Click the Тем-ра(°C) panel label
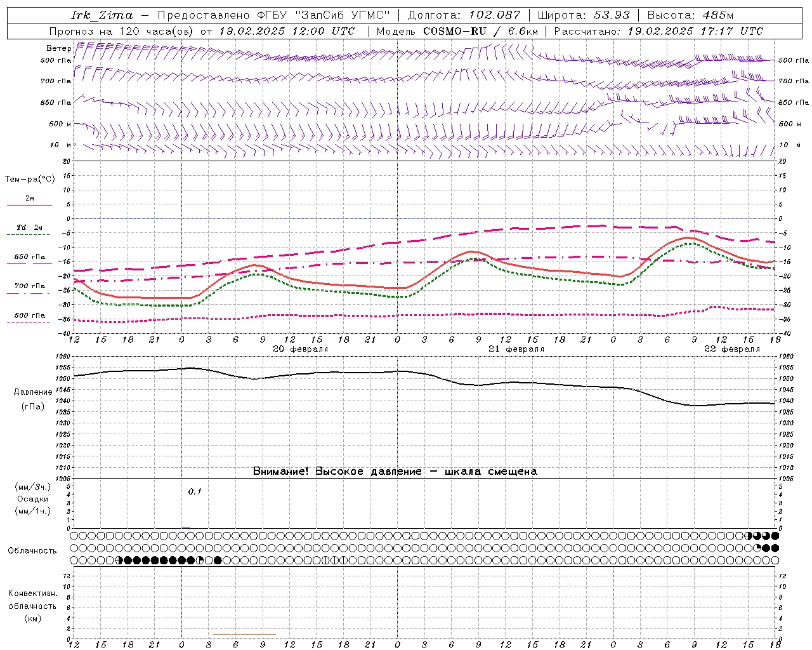 [x=30, y=179]
